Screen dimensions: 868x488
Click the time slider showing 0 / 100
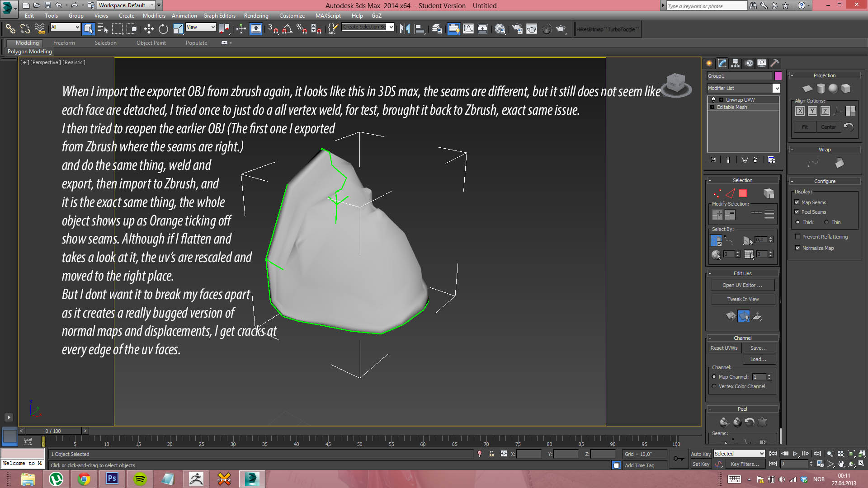tap(53, 431)
